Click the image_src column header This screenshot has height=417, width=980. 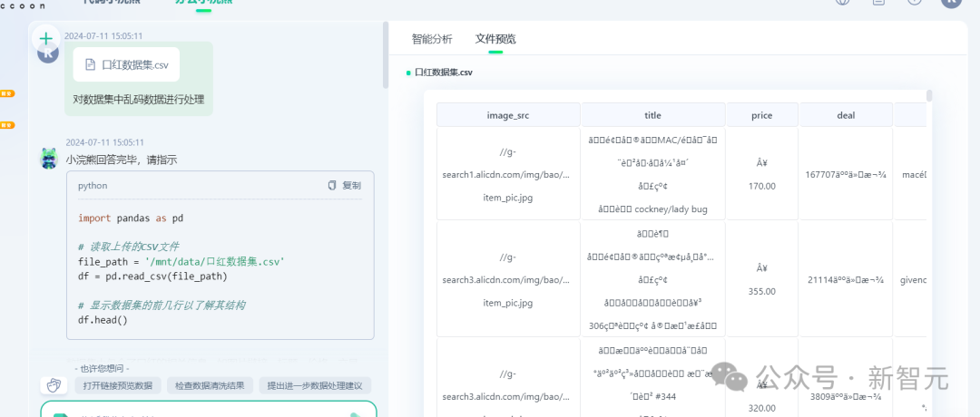[x=509, y=115]
